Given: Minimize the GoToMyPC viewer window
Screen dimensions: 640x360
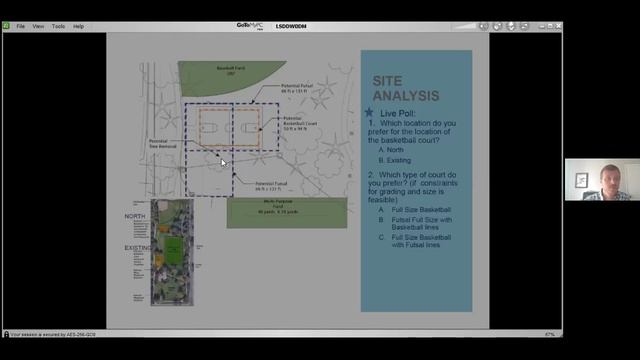Looking at the screenshot, I should 542,26.
